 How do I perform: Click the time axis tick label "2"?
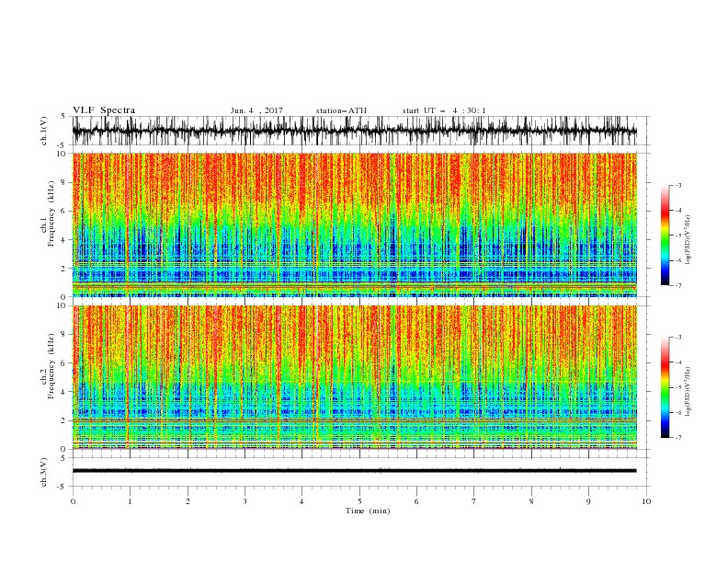(x=188, y=501)
